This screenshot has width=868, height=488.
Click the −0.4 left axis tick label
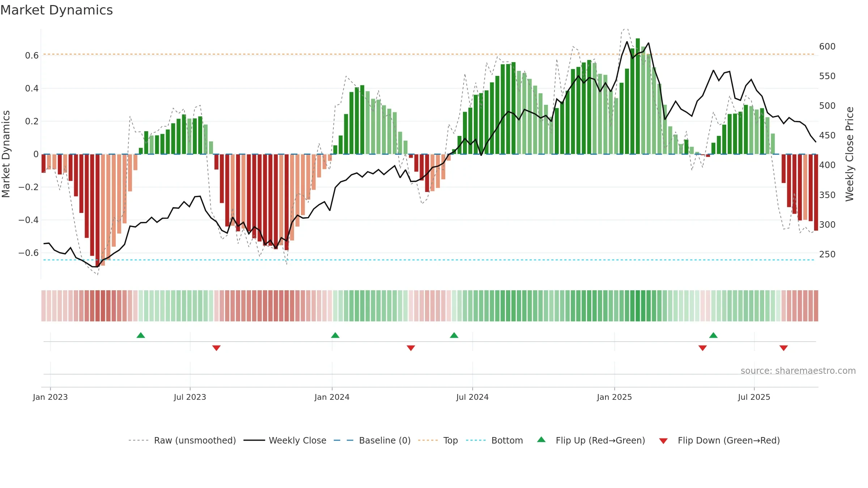tap(29, 220)
